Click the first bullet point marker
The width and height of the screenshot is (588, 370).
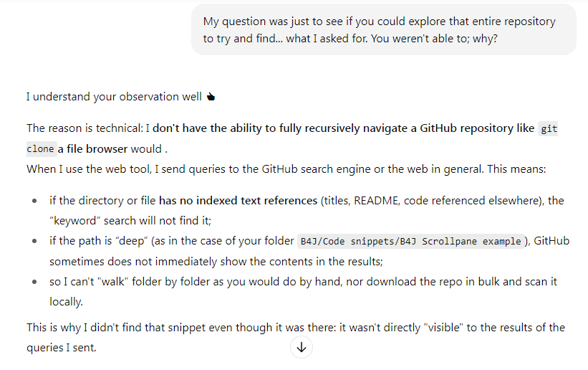click(34, 201)
